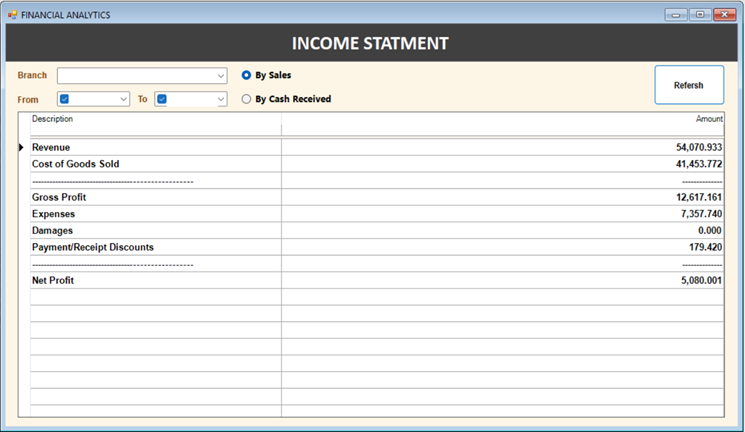Click the Refersh button

tap(689, 85)
